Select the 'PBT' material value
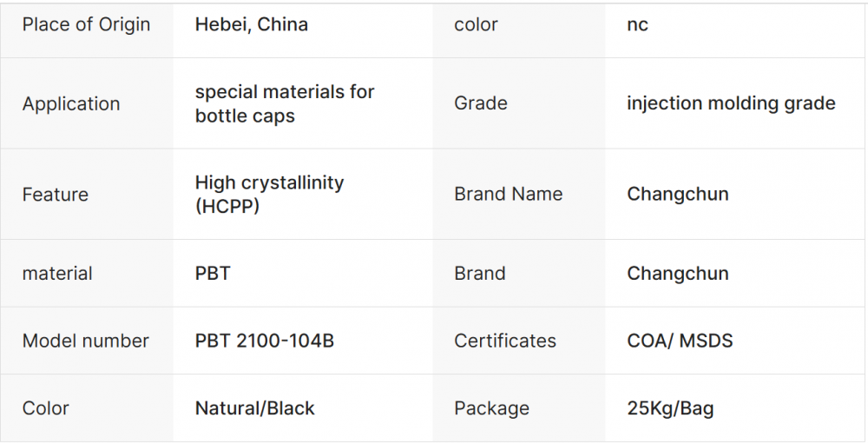This screenshot has width=868, height=444. (x=213, y=273)
